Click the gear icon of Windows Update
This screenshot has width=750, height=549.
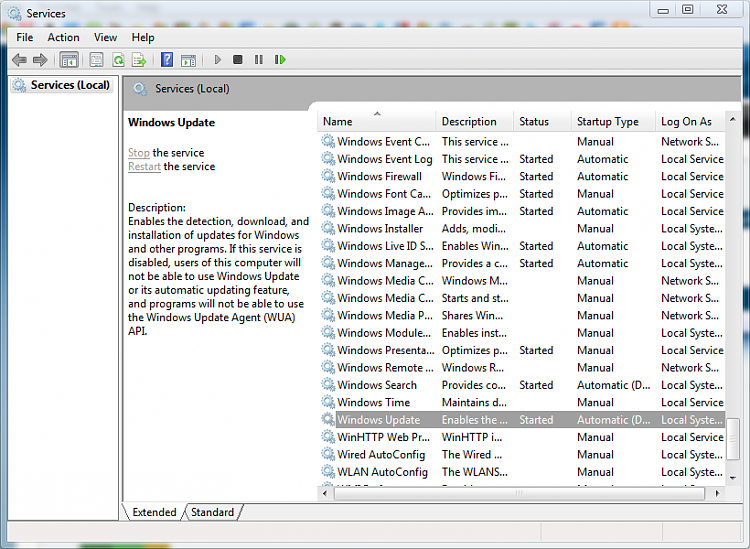[x=328, y=419]
